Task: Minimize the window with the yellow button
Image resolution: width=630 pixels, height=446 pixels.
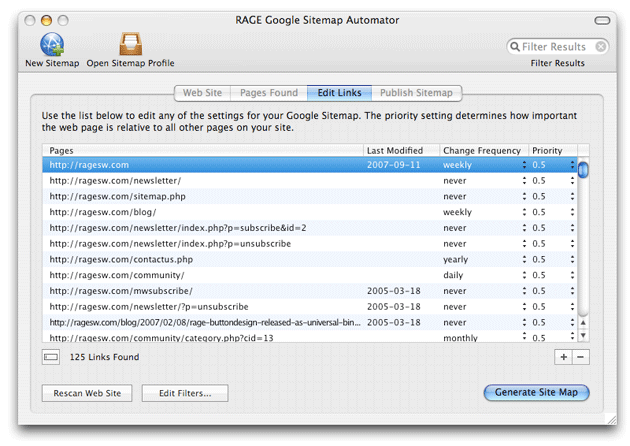Action: coord(47,20)
